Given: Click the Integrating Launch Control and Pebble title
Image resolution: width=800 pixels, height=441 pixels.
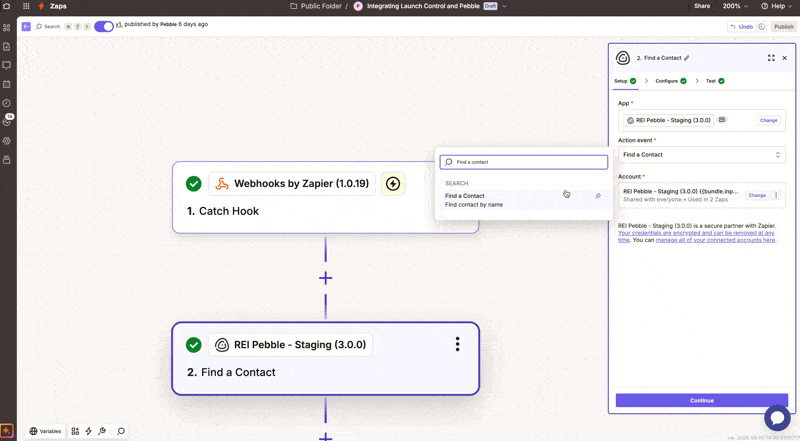Looking at the screenshot, I should [423, 6].
